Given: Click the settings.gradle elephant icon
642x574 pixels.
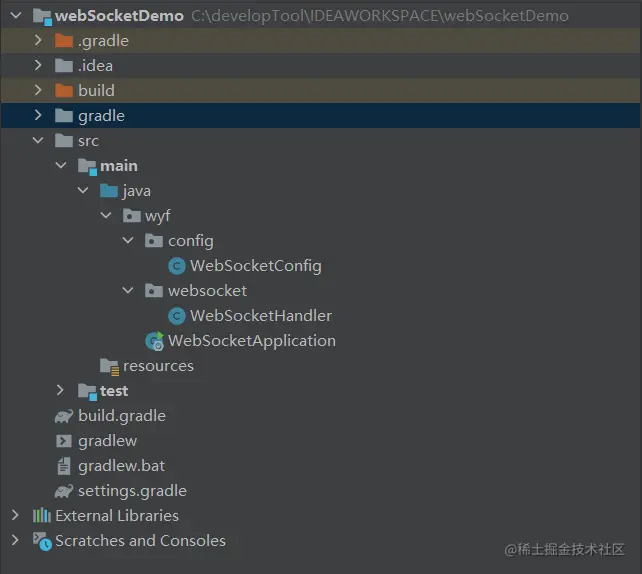Looking at the screenshot, I should point(64,491).
